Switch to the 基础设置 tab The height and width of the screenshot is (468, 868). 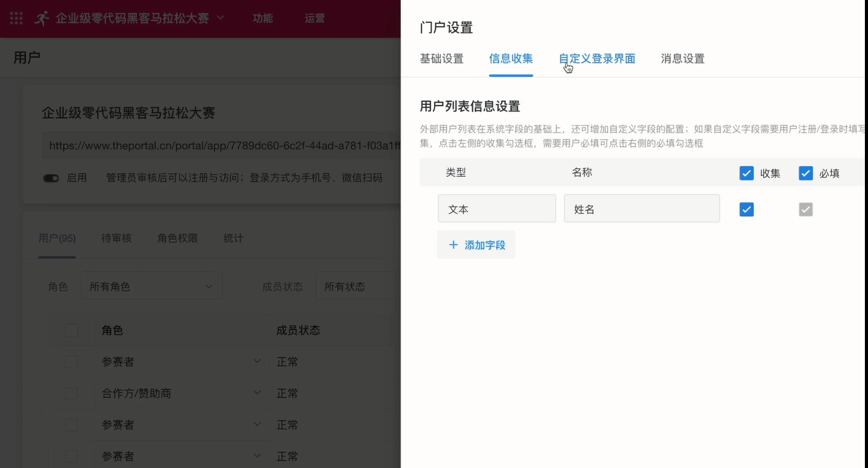(x=441, y=59)
